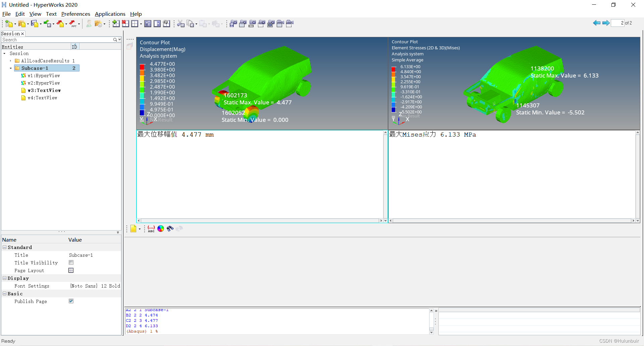The image size is (644, 346).
Task: Click the folder with gear icon
Action: click(x=98, y=23)
